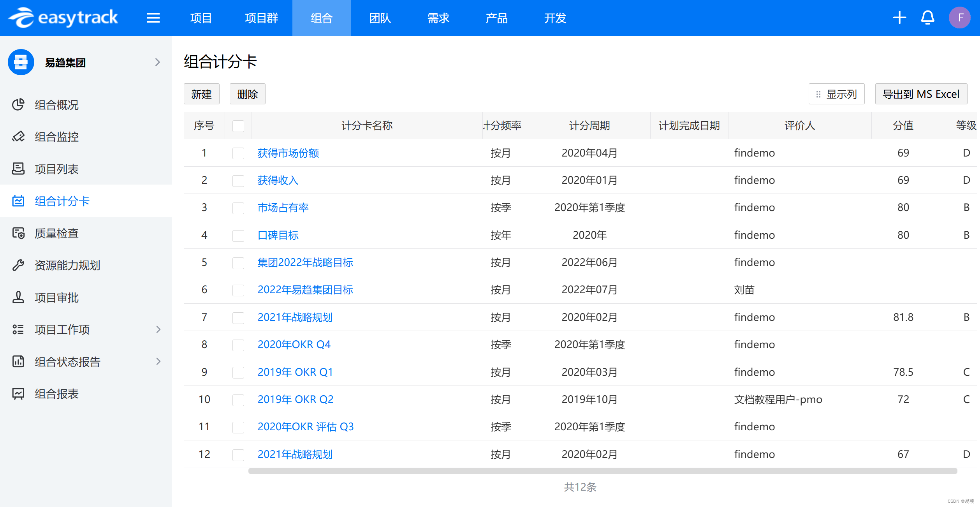980x507 pixels.
Task: Click the 新建 button
Action: [201, 94]
